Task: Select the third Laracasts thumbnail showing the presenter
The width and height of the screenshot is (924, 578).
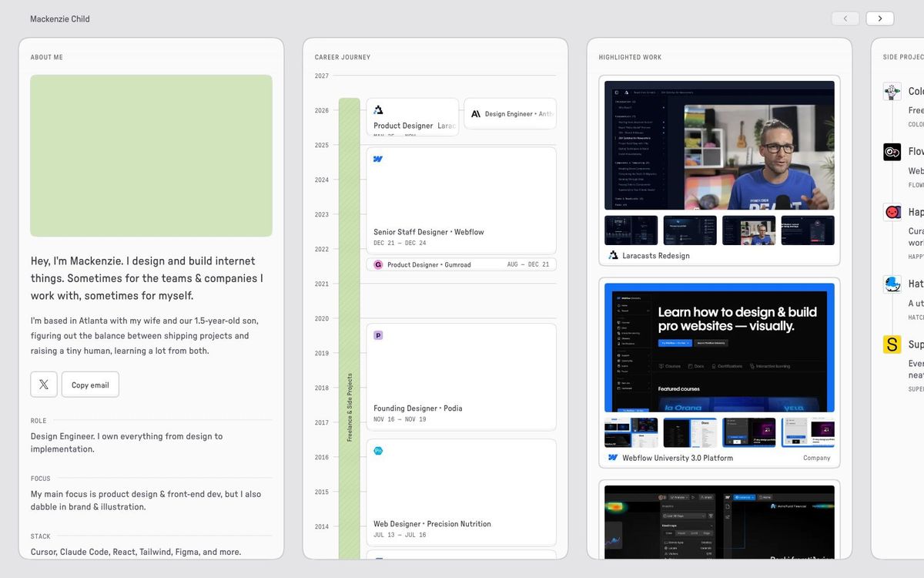Action: pyautogui.click(x=749, y=230)
